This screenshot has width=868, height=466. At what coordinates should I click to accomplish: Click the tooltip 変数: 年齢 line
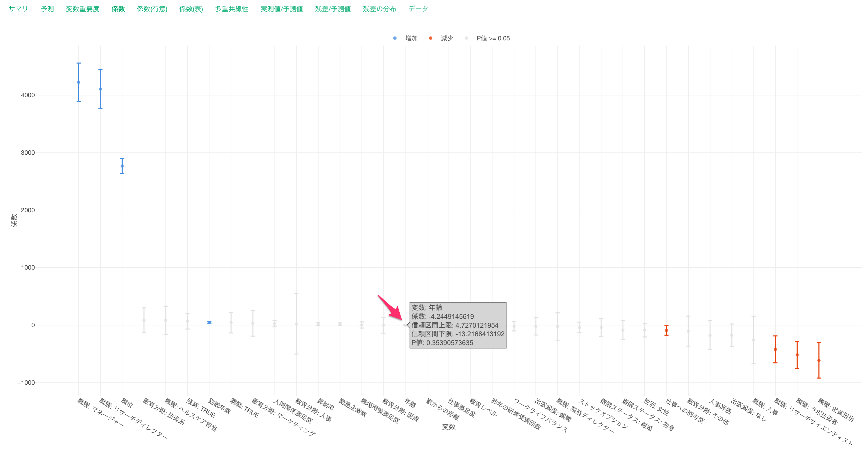click(x=427, y=307)
